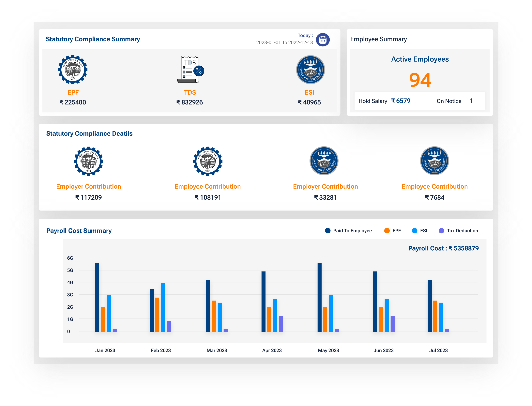Click Jan 2023 Paid To Employee bar
532x406 pixels.
tap(97, 297)
